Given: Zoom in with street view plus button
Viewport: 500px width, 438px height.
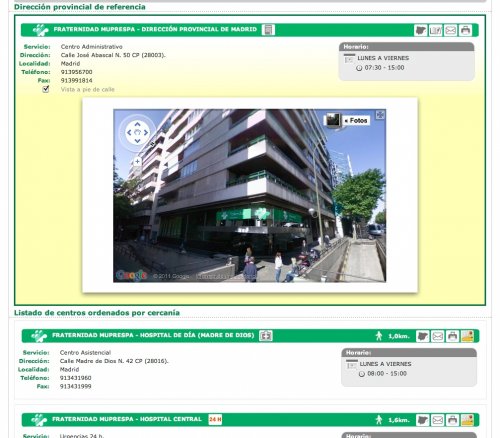Looking at the screenshot, I should [137, 162].
